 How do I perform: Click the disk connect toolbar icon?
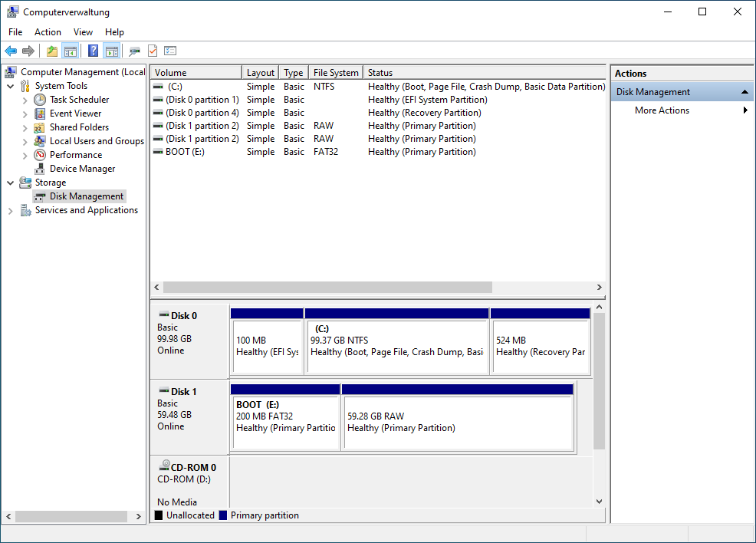pyautogui.click(x=135, y=51)
